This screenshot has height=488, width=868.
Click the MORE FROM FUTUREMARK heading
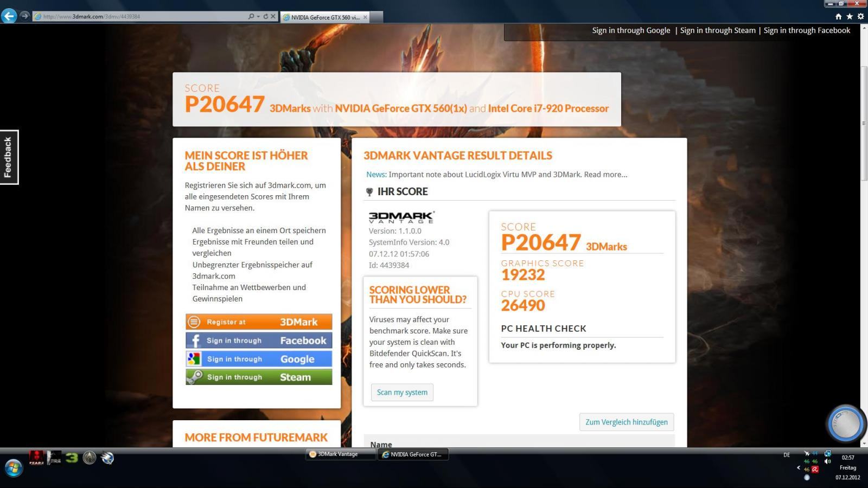pos(256,438)
